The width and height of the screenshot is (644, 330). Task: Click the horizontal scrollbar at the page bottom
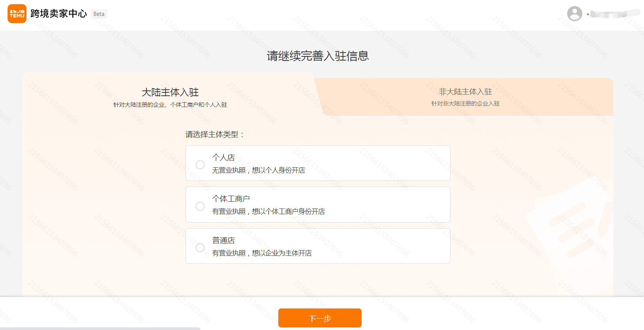[x=100, y=328]
